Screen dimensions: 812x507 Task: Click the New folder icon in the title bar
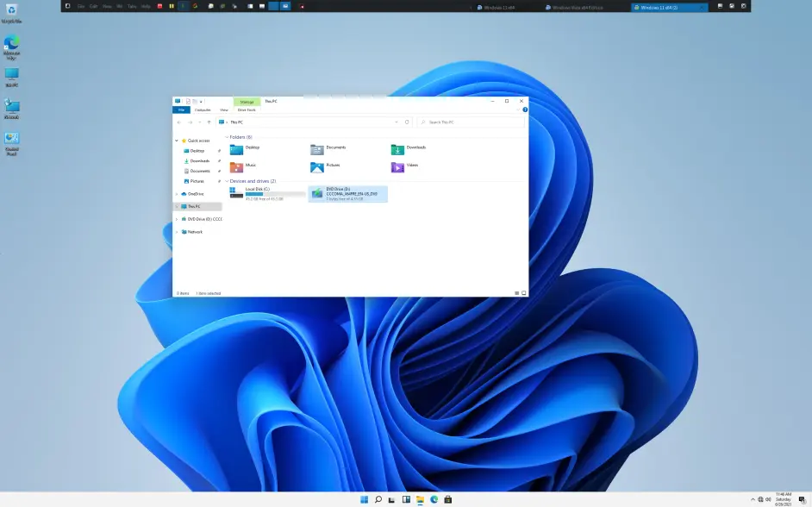[x=195, y=102]
